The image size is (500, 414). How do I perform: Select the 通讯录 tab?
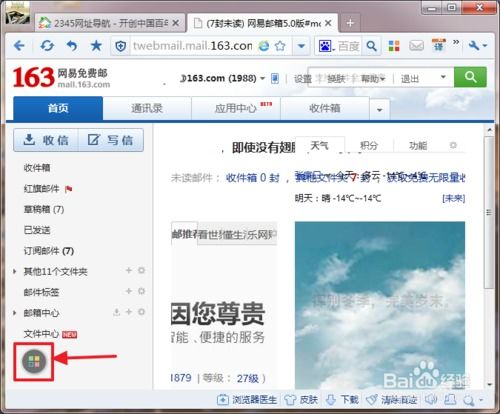tap(147, 108)
